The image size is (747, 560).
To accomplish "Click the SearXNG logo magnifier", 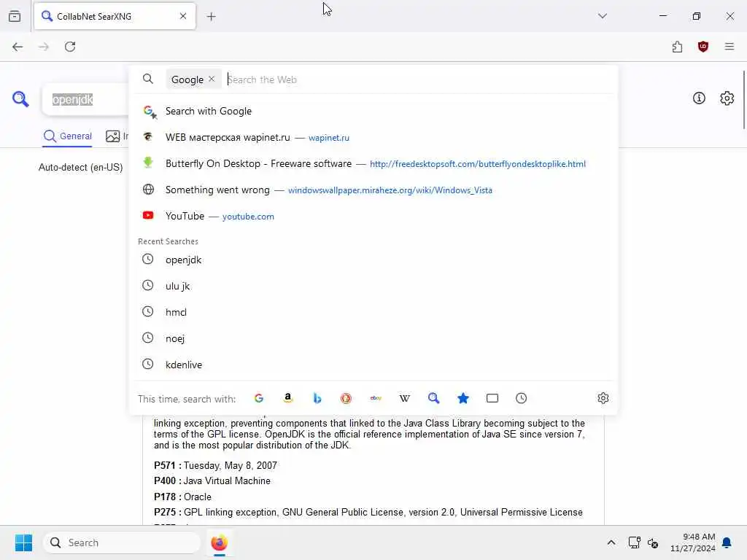I will pos(20,99).
